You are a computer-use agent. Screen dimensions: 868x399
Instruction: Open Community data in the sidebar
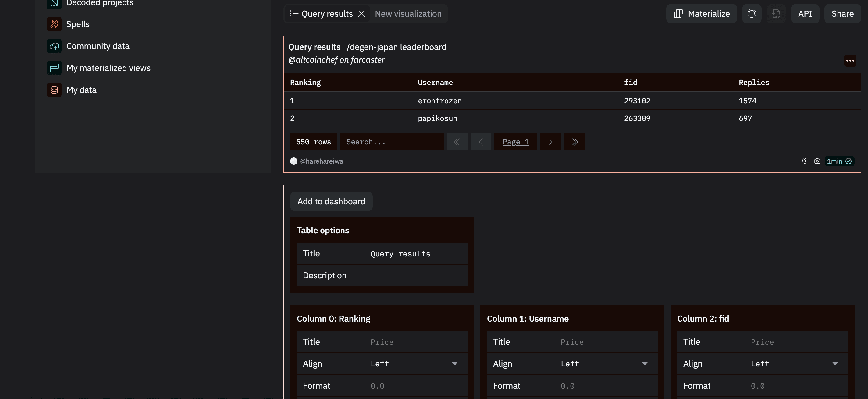(x=98, y=46)
